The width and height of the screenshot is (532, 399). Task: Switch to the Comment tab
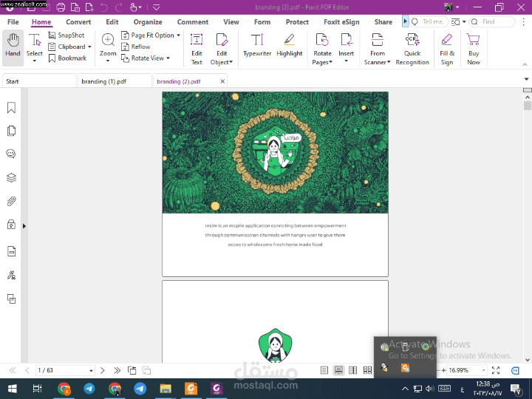click(193, 22)
